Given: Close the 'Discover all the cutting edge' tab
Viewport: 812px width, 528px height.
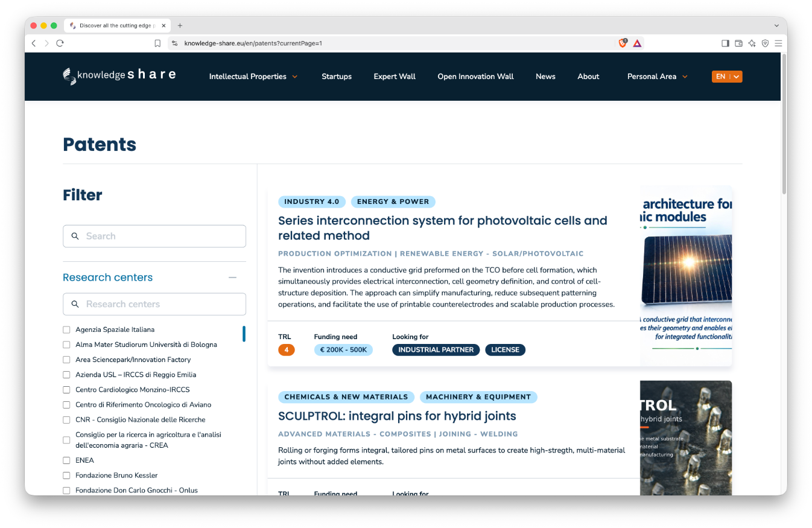Looking at the screenshot, I should pyautogui.click(x=163, y=25).
